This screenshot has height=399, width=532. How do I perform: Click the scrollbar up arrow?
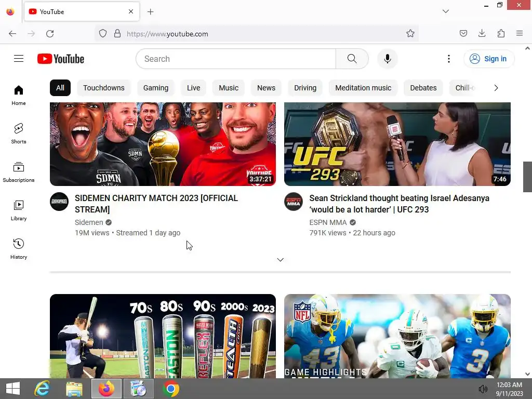click(x=527, y=48)
